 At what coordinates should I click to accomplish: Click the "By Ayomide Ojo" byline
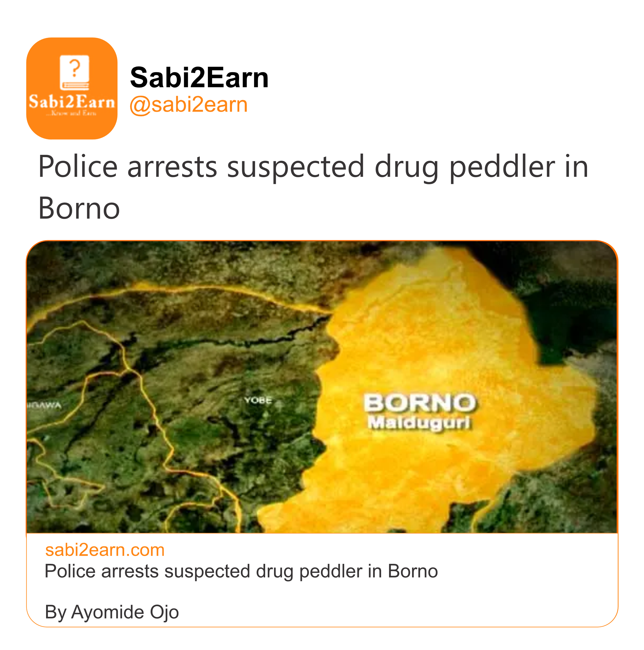click(112, 612)
